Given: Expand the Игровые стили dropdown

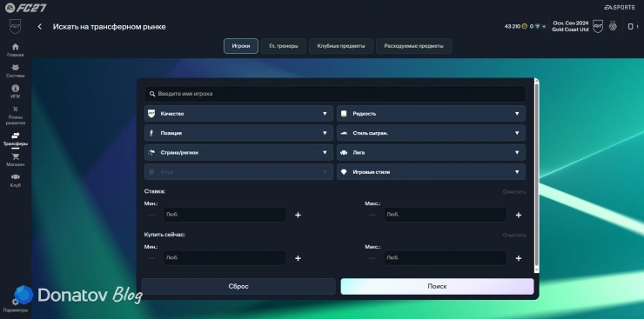Looking at the screenshot, I should point(431,172).
